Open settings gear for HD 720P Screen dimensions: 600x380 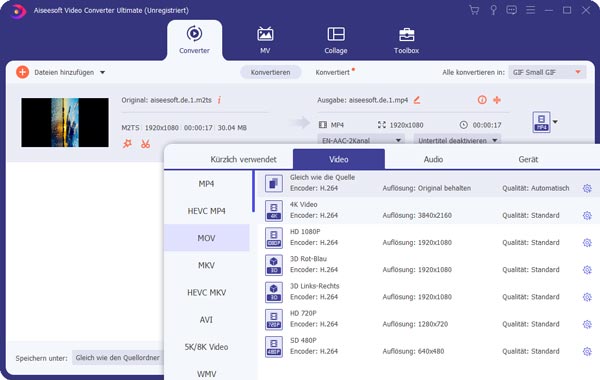coord(587,324)
